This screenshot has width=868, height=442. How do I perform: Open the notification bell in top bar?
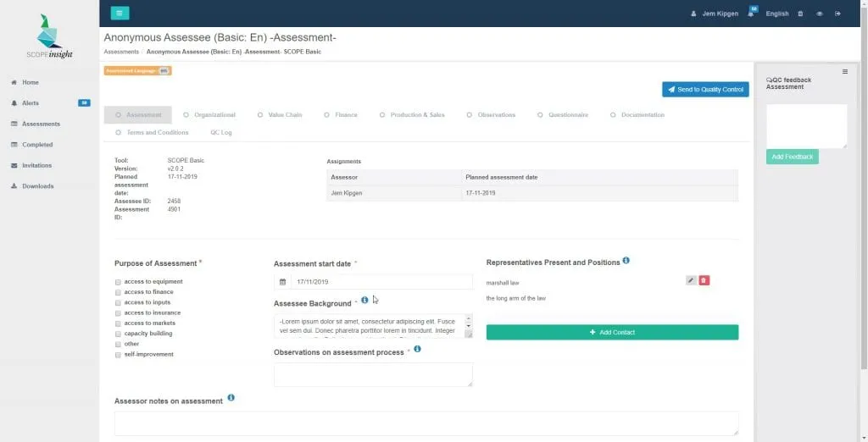pos(752,13)
